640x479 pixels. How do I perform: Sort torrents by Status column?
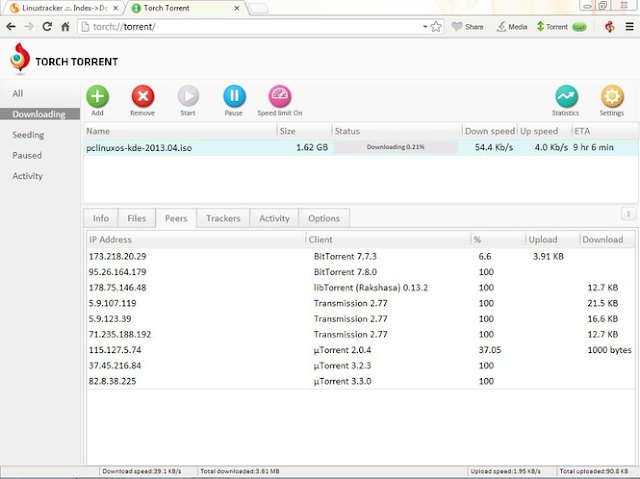(397, 131)
